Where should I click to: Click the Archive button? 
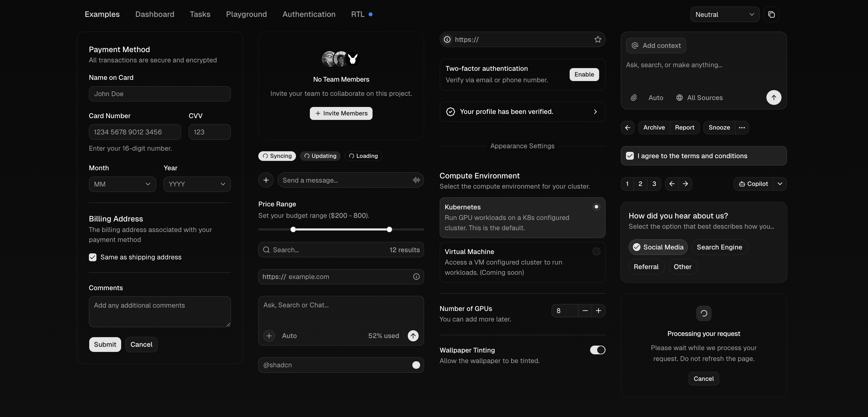pyautogui.click(x=654, y=128)
